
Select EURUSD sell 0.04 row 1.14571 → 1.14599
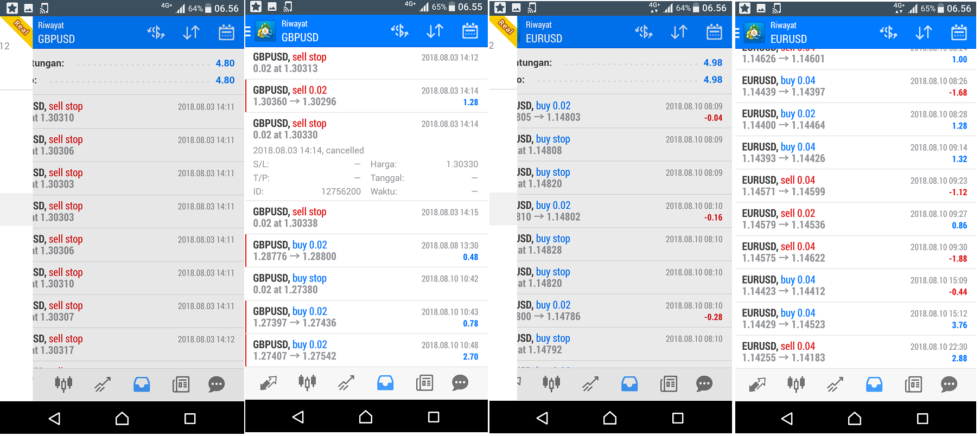(856, 185)
